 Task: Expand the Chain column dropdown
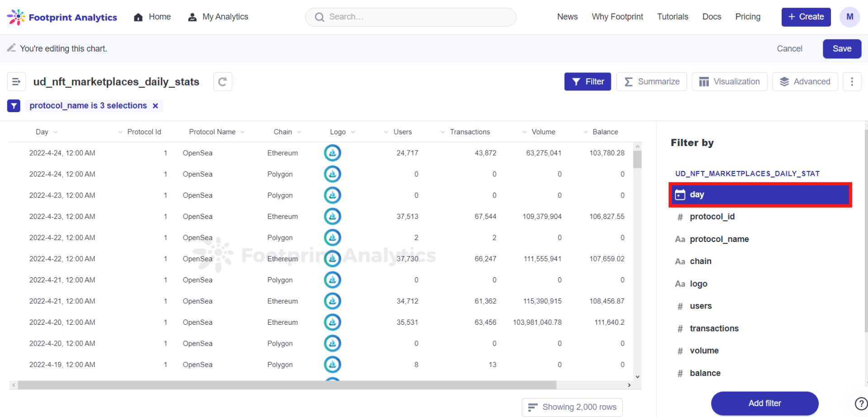(x=299, y=132)
